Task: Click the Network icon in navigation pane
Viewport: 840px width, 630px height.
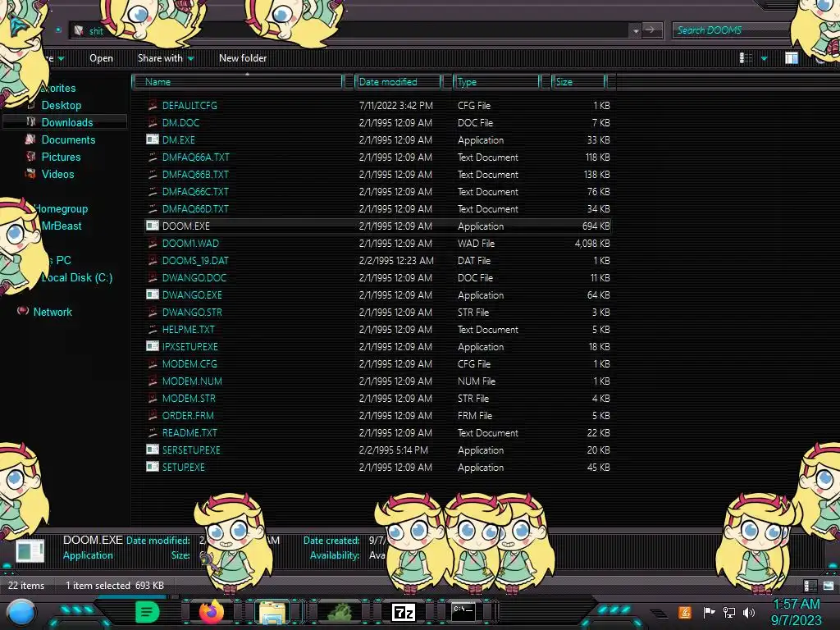Action: (22, 311)
